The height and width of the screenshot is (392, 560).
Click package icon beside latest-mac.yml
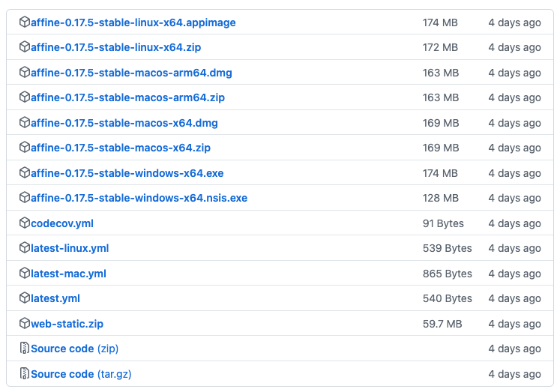(x=24, y=274)
